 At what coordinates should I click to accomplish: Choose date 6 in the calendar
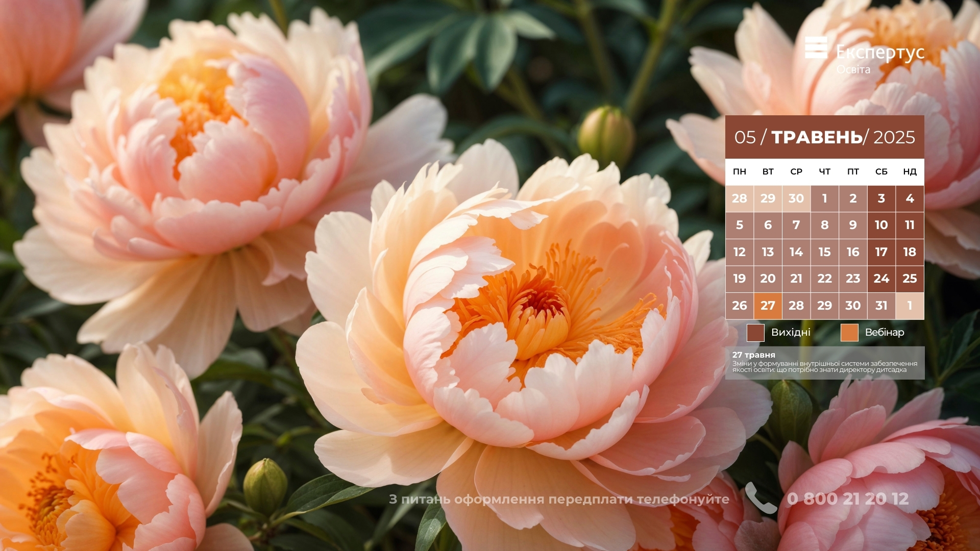point(768,225)
